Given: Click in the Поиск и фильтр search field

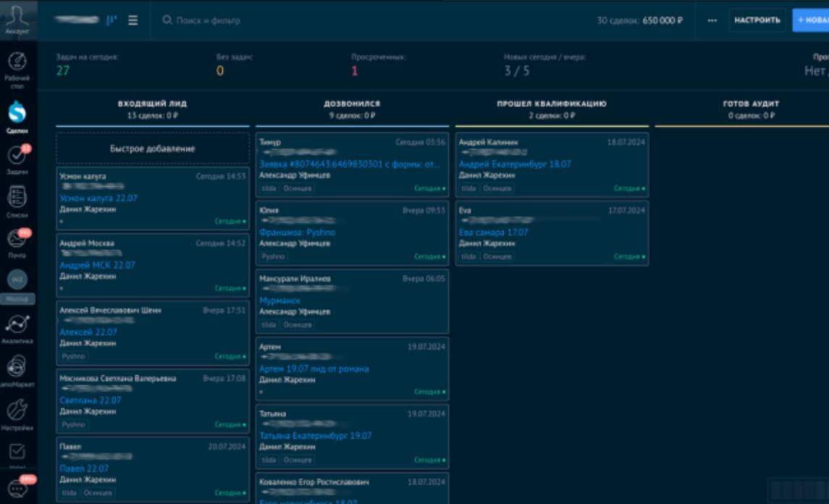Looking at the screenshot, I should coord(209,20).
